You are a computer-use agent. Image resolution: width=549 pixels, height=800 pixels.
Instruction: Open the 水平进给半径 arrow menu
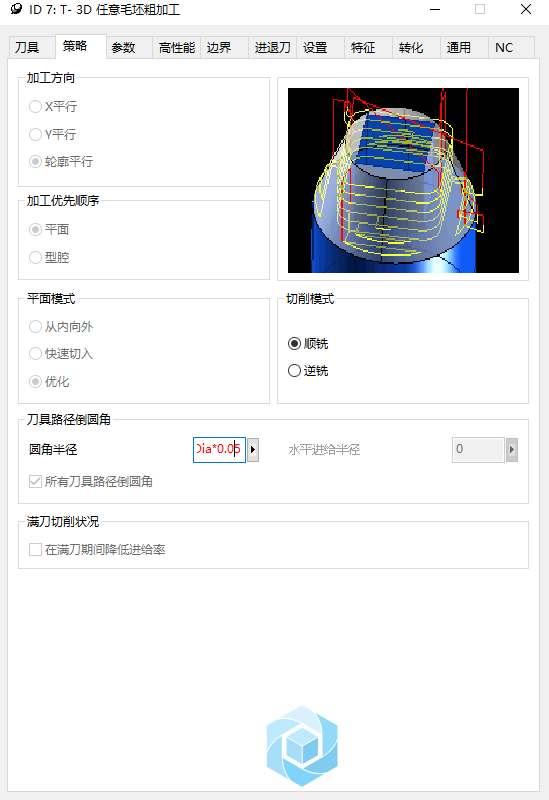click(x=512, y=449)
